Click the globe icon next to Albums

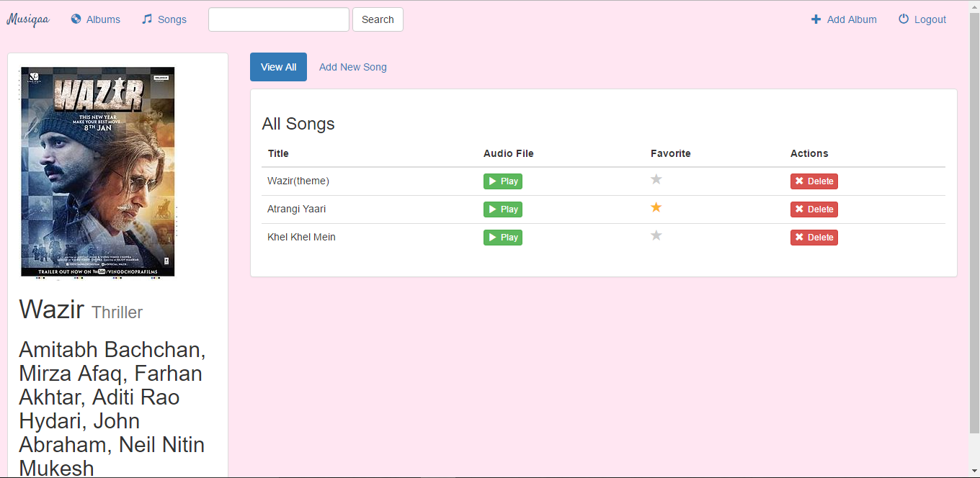tap(76, 19)
